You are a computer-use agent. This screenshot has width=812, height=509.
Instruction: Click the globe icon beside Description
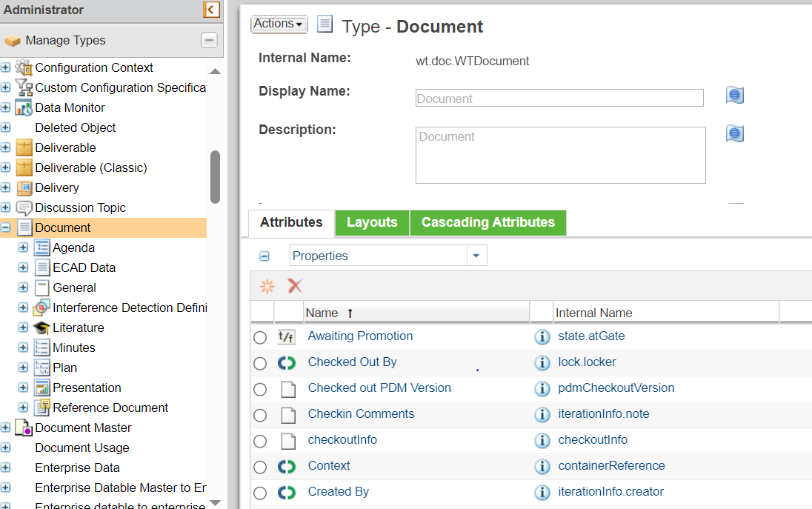(734, 134)
